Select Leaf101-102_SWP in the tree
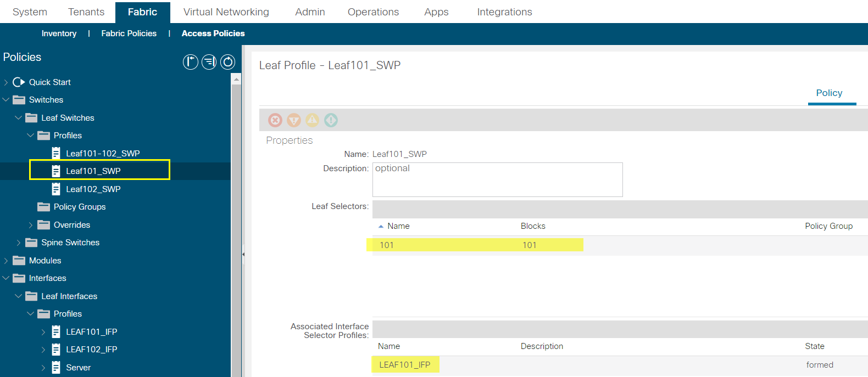This screenshot has width=868, height=377. pos(103,153)
